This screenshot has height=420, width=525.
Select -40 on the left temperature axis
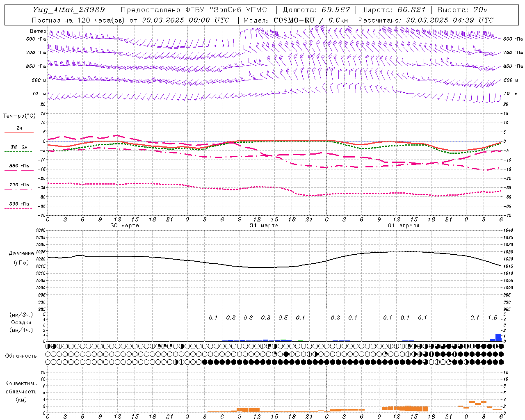pyautogui.click(x=42, y=216)
